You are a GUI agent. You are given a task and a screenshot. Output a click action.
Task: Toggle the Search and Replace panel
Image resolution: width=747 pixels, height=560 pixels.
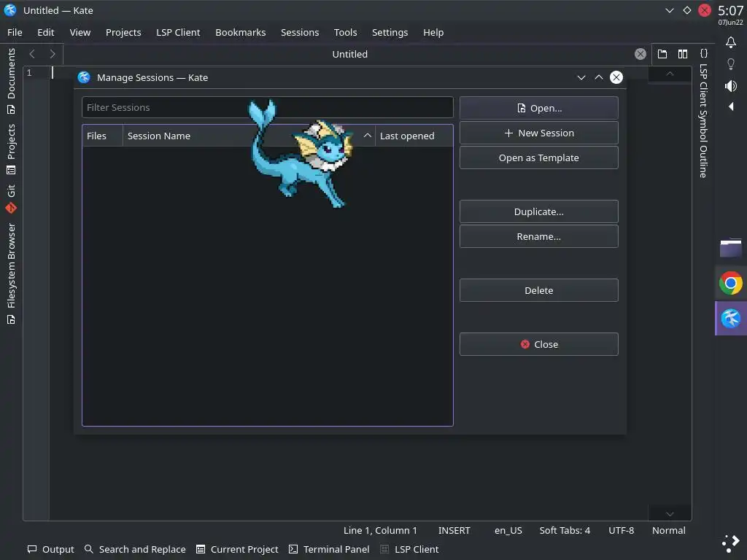click(135, 549)
